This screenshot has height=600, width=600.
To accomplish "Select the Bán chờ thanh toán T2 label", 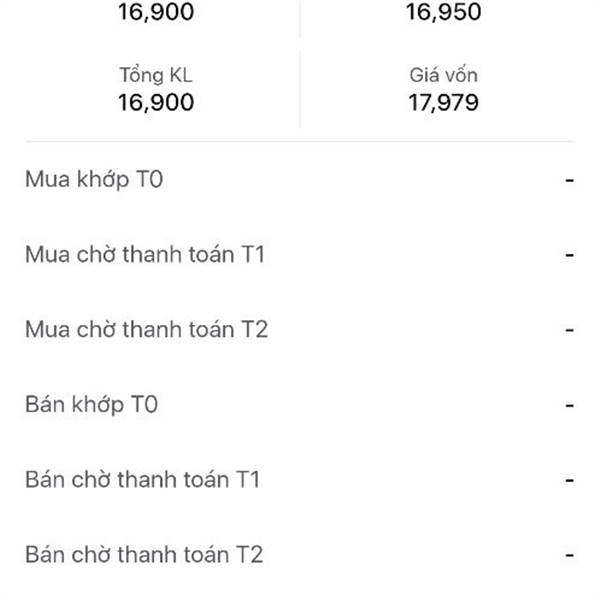I will click(144, 554).
